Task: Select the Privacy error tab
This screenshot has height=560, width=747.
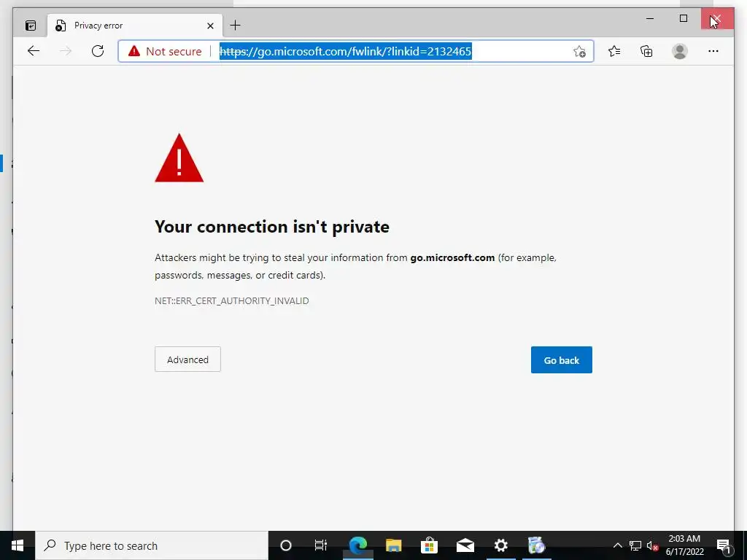Action: pyautogui.click(x=135, y=26)
